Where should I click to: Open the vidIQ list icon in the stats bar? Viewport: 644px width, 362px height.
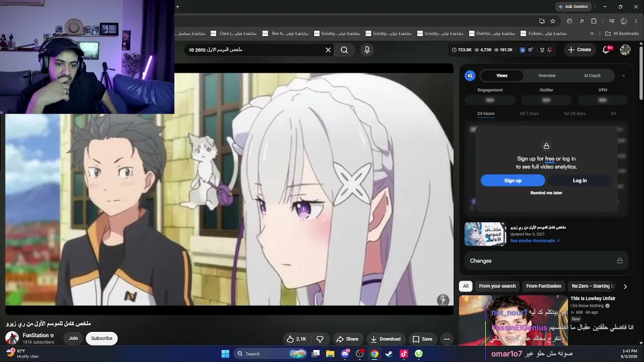point(530,50)
